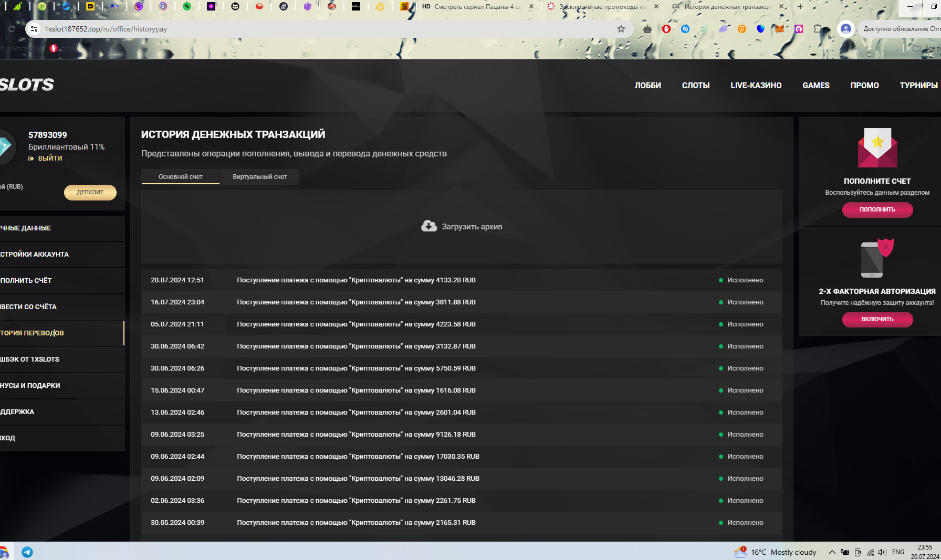Open the СЛОТЫ menu item
This screenshot has width=941, height=560.
coord(695,86)
